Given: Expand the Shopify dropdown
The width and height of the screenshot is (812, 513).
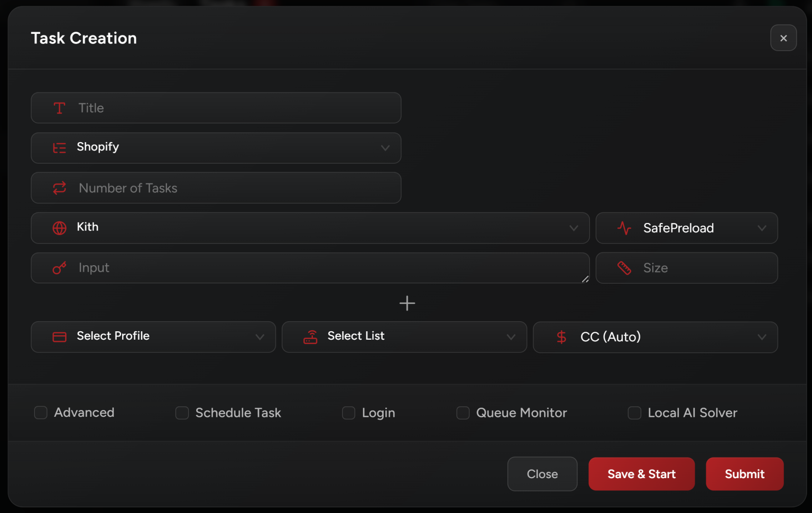Looking at the screenshot, I should 385,148.
